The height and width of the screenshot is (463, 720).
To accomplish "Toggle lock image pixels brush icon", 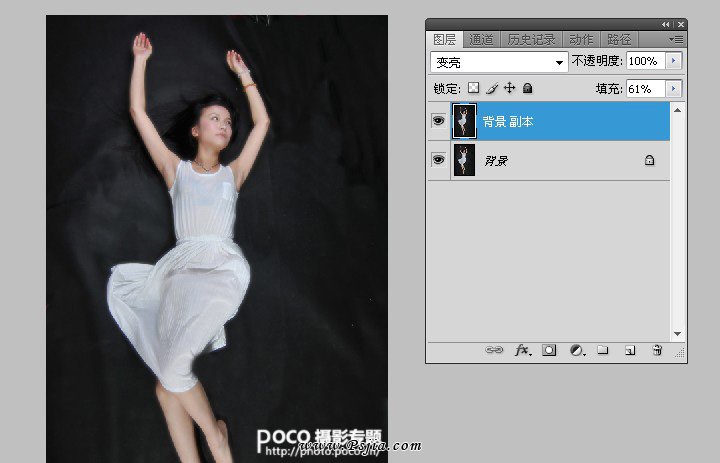I will (491, 88).
